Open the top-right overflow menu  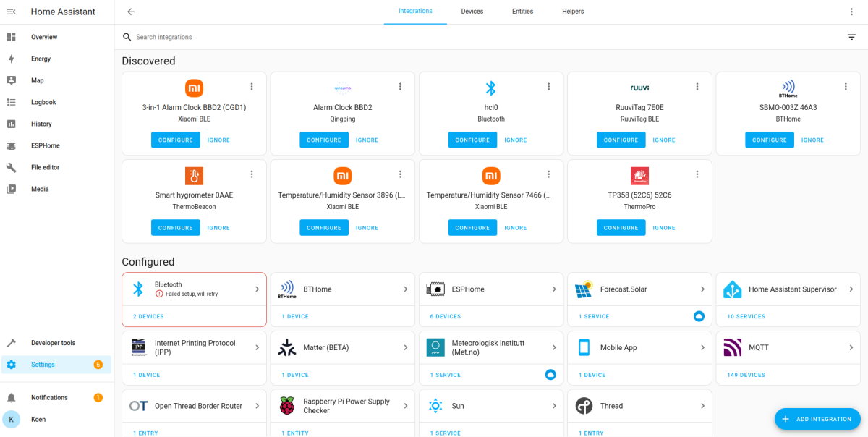[851, 12]
